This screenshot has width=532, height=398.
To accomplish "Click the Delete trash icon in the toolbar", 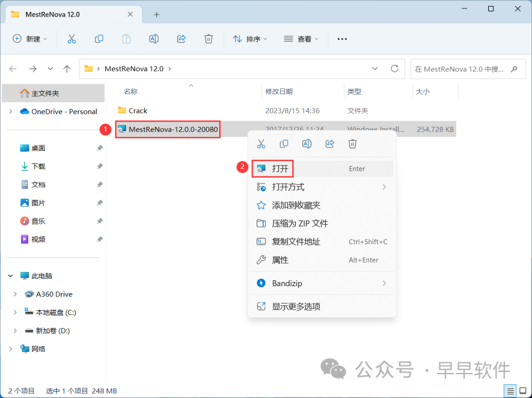I will (x=209, y=39).
